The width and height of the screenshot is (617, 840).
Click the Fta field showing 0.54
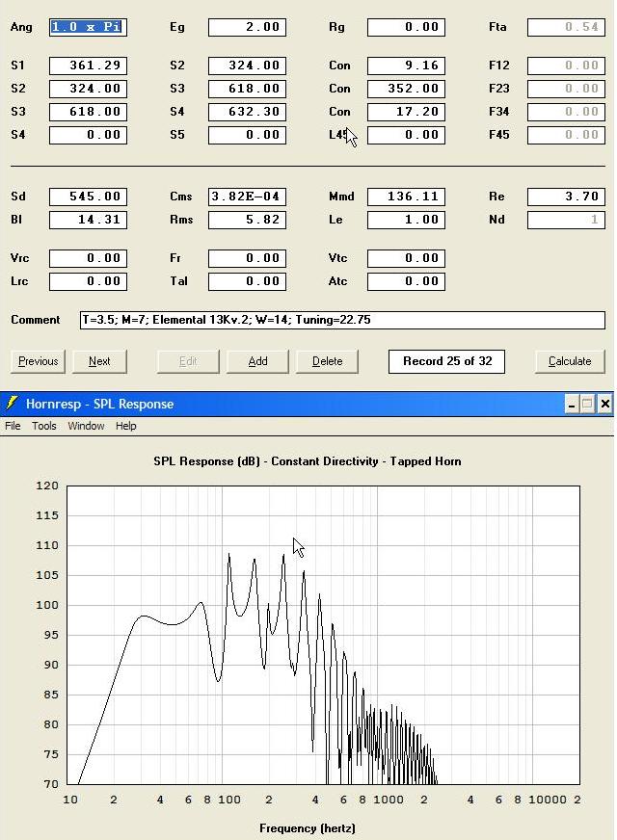point(566,27)
